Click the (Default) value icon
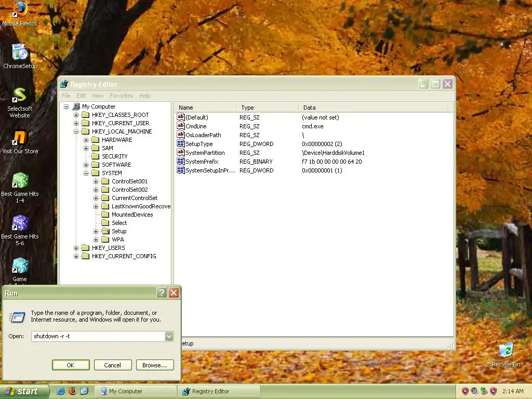The image size is (532, 399). (180, 117)
